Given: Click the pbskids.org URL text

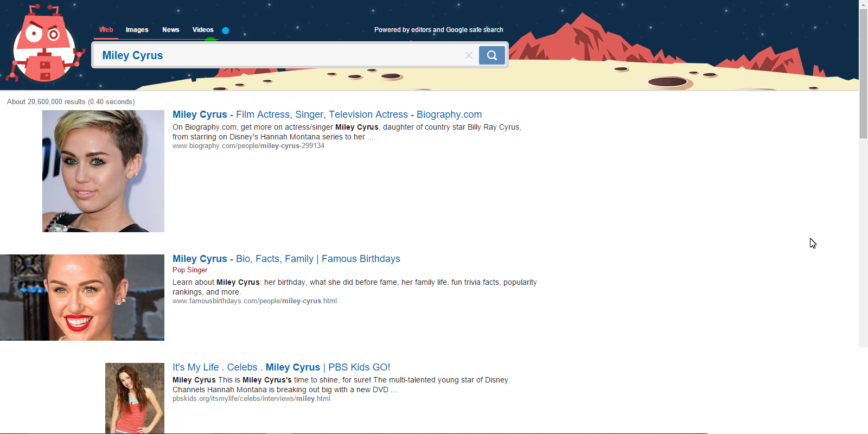Looking at the screenshot, I should point(251,399).
